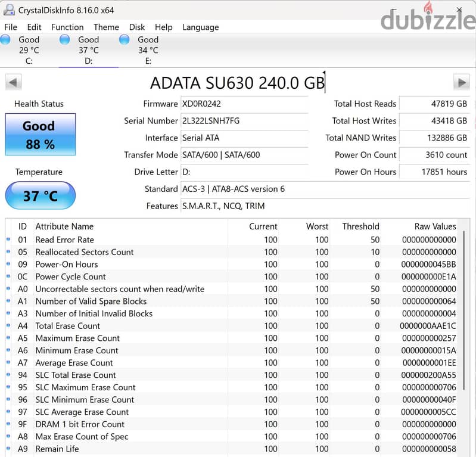This screenshot has height=457, width=476.
Task: Open the Theme menu
Action: click(106, 27)
